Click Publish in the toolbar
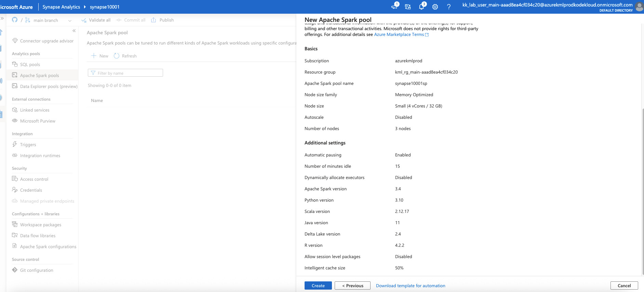Viewport: 644px width, 292px height. pos(162,20)
